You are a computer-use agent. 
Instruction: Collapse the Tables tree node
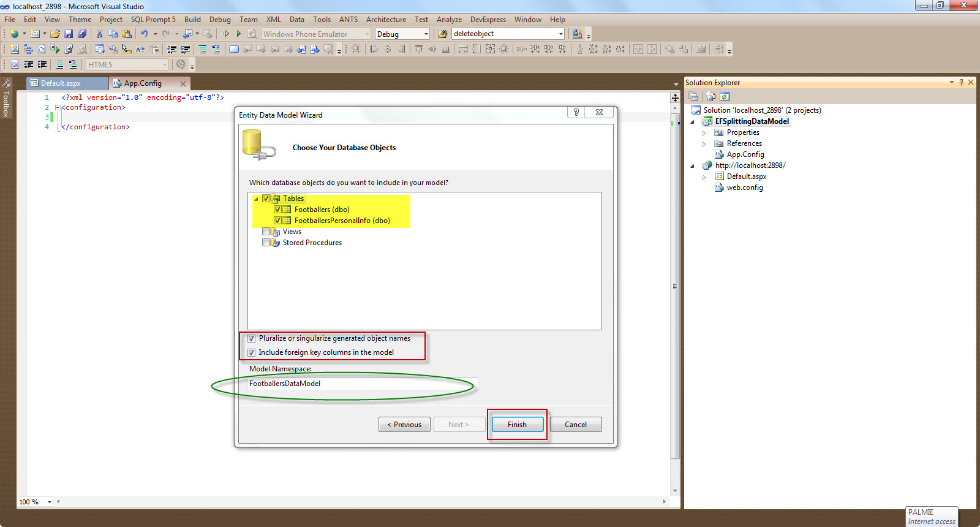[x=256, y=199]
